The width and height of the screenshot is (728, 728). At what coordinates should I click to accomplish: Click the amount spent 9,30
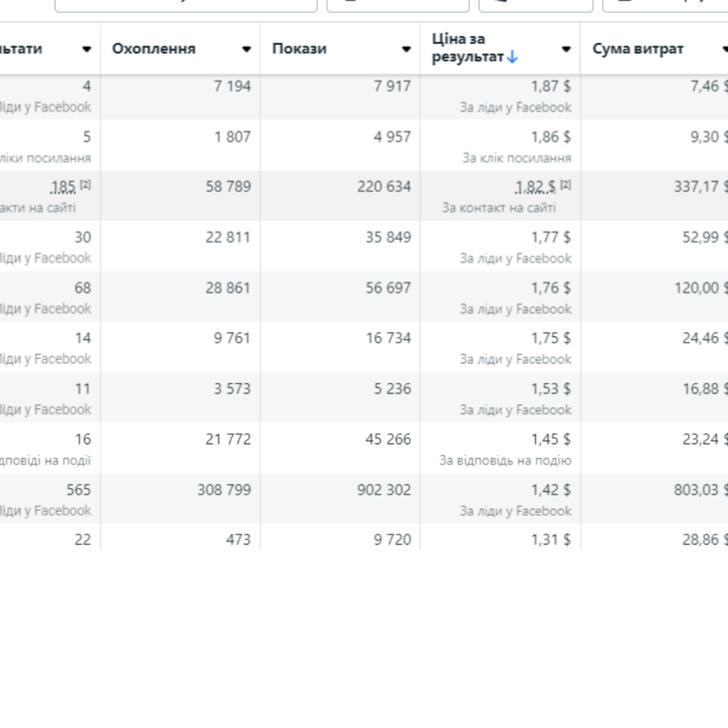708,136
